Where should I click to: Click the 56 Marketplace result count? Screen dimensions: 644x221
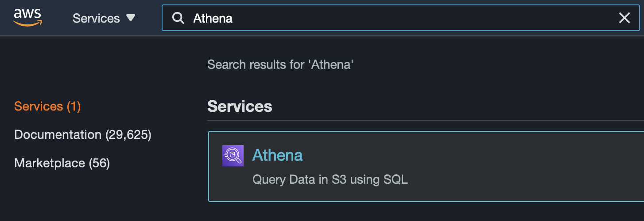point(99,163)
